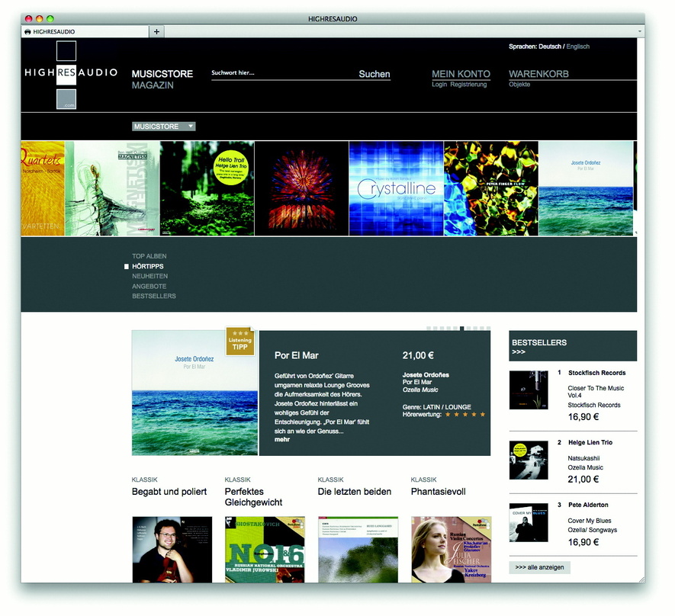Open the Hello Troll album cover

pos(207,188)
